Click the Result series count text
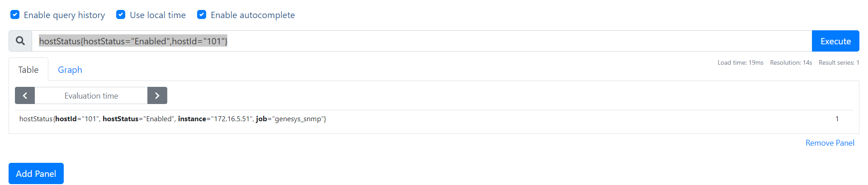Screen dimensions: 868x185 [839, 63]
